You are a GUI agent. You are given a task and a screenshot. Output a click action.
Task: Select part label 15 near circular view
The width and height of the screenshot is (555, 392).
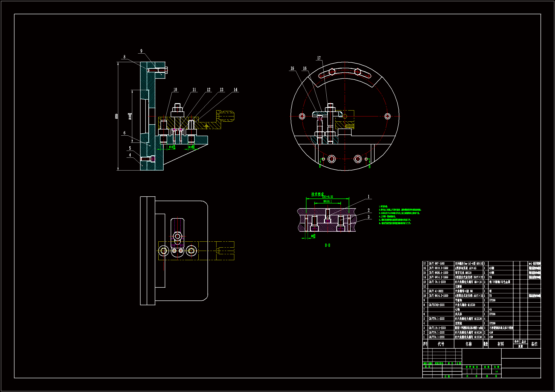coord(292,68)
